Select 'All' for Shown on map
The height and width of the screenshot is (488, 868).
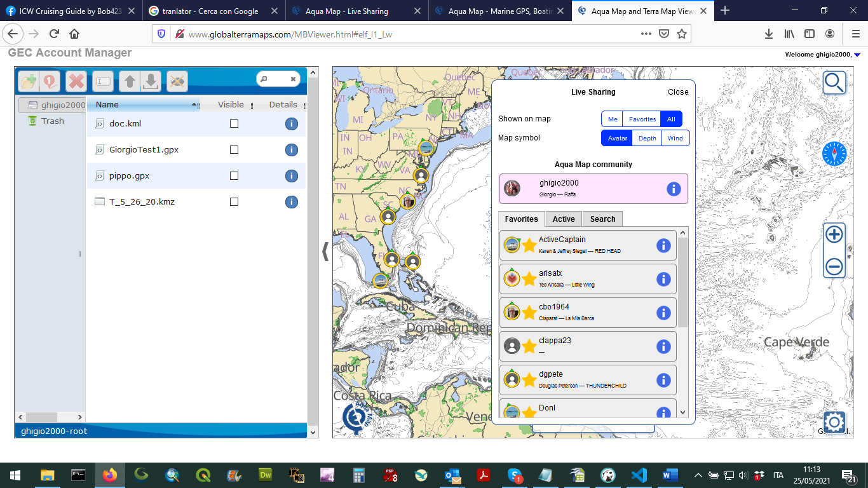tap(672, 119)
